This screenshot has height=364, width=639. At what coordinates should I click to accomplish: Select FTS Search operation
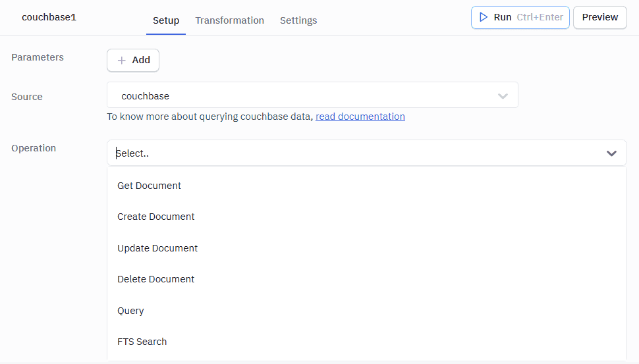pos(142,342)
